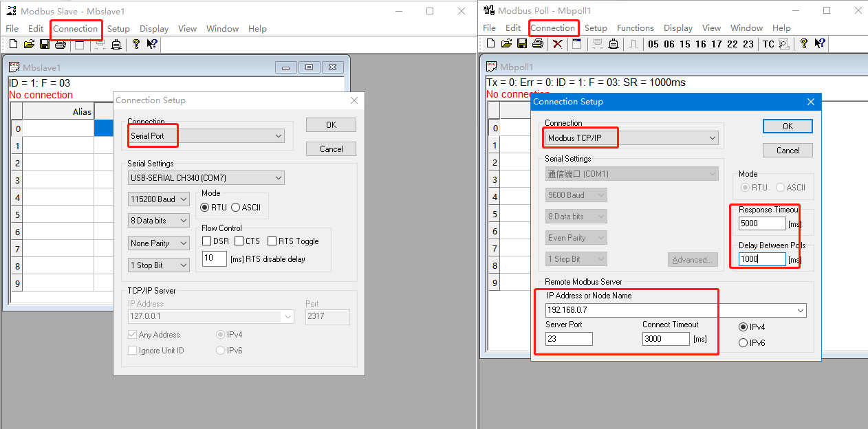
Task: Click the red X delete icon in Modbus Poll
Action: click(558, 44)
